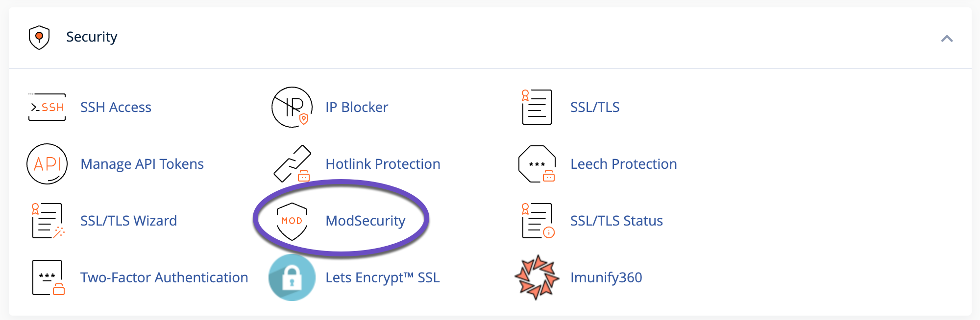Open the Hotlink Protection link
Image resolution: width=980 pixels, height=320 pixels.
(x=382, y=164)
